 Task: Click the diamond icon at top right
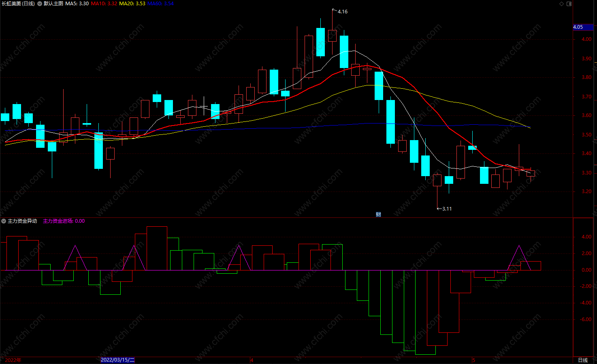[x=561, y=4]
